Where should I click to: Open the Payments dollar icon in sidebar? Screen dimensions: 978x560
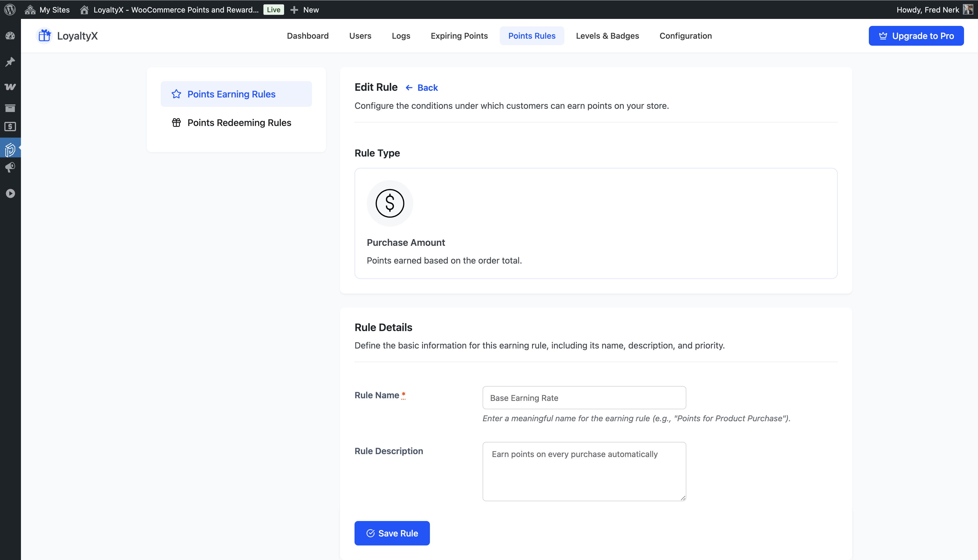pos(10,127)
